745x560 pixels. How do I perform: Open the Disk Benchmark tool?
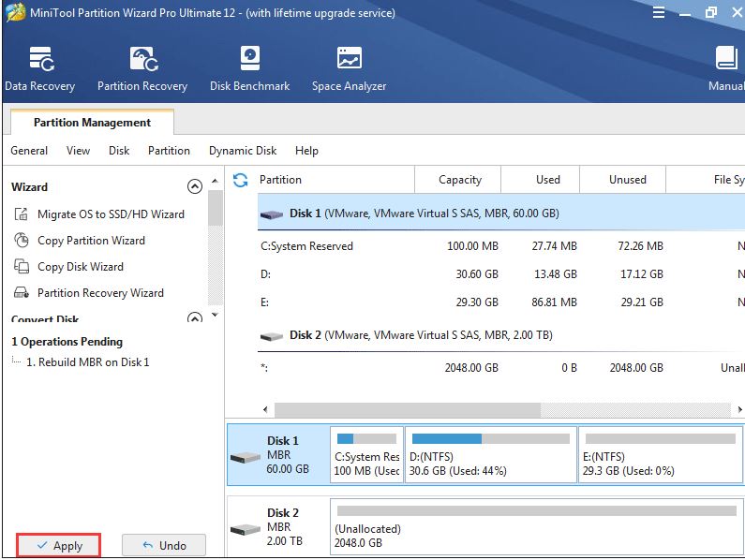(x=250, y=68)
